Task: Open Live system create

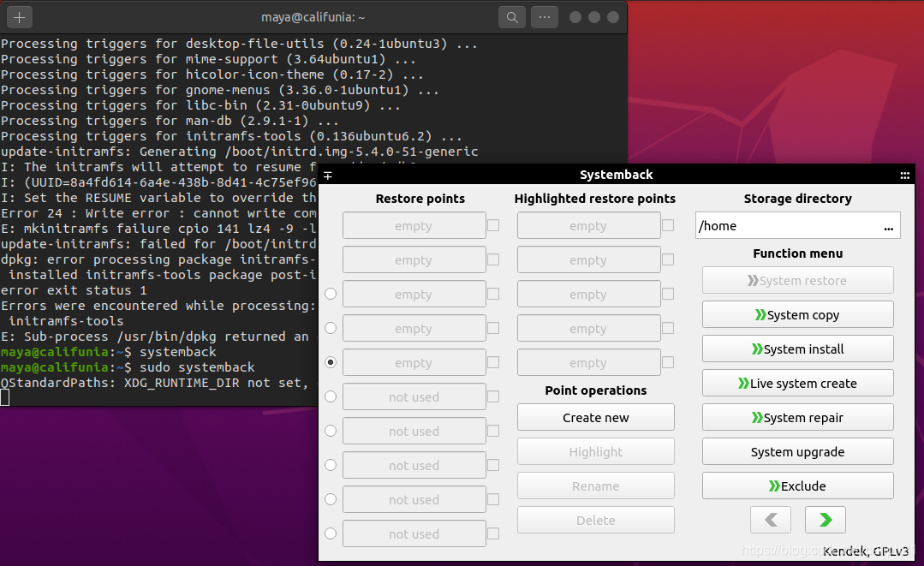Action: tap(798, 383)
